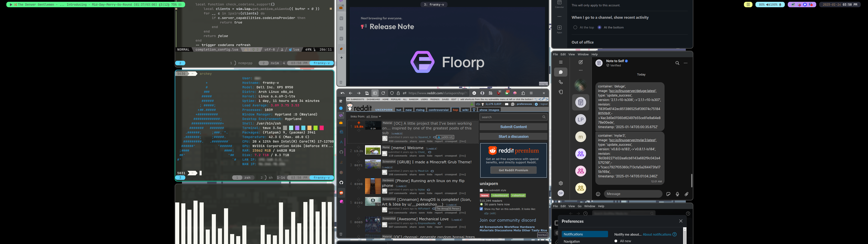
Task: Open reddit panel in Floorp sidebar
Action: (x=341, y=193)
